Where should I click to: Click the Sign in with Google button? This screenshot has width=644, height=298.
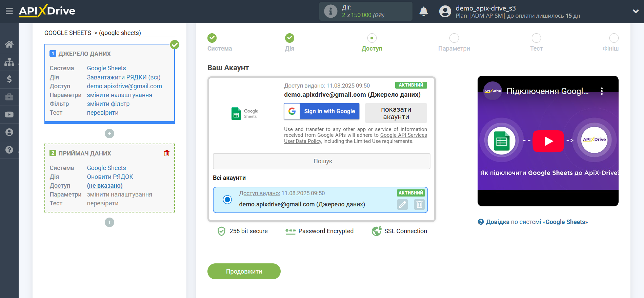click(x=322, y=111)
